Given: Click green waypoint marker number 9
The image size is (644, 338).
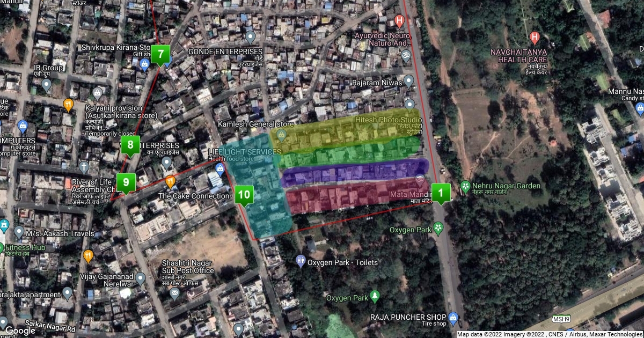Looking at the screenshot, I should pyautogui.click(x=126, y=182).
